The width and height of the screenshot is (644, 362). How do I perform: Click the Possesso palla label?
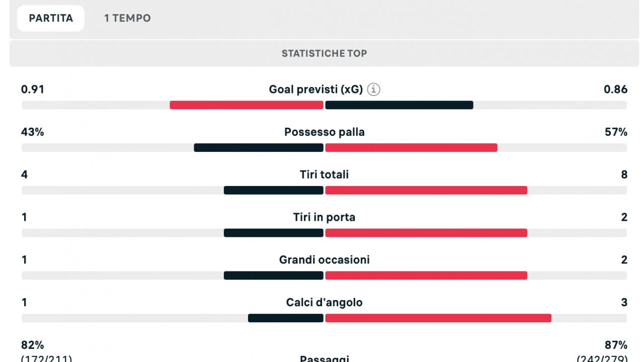(x=324, y=132)
